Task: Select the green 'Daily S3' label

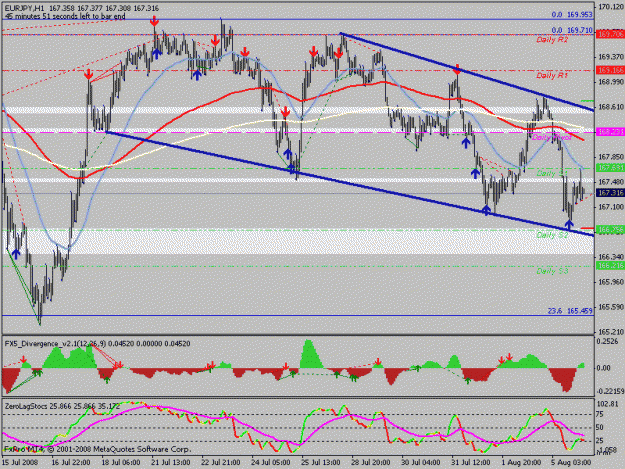Action: [552, 271]
